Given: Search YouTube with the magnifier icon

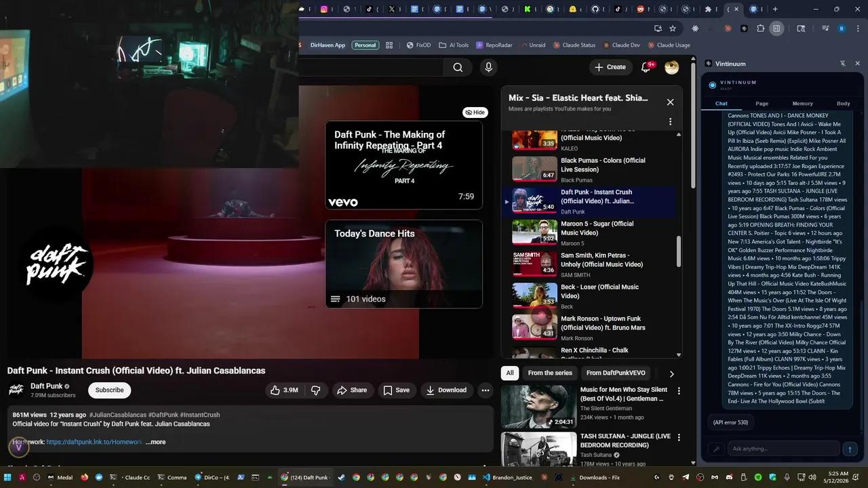Looking at the screenshot, I should click(x=458, y=67).
